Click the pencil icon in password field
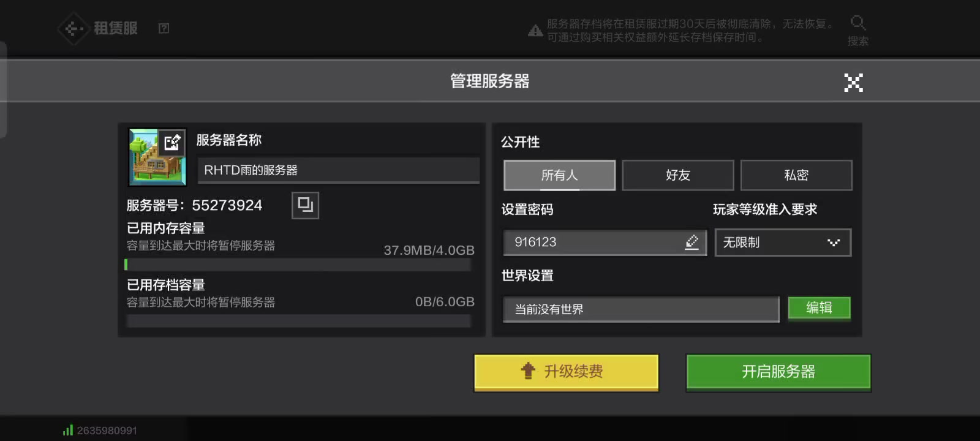Image resolution: width=980 pixels, height=441 pixels. pos(692,242)
